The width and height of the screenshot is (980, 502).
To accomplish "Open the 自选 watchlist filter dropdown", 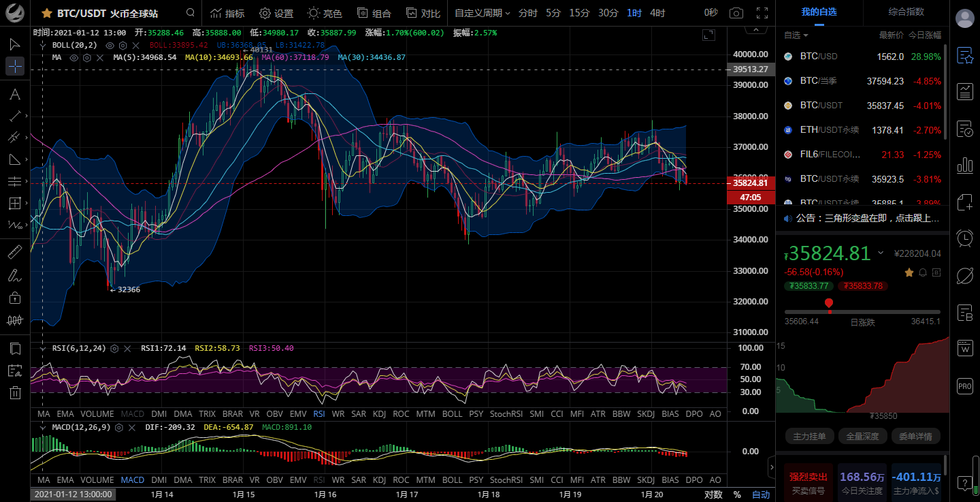I will click(x=796, y=35).
